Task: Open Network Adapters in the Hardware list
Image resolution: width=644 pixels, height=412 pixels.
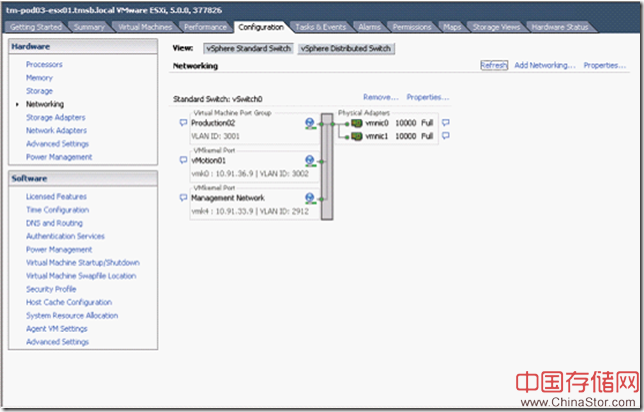Action: (x=56, y=131)
